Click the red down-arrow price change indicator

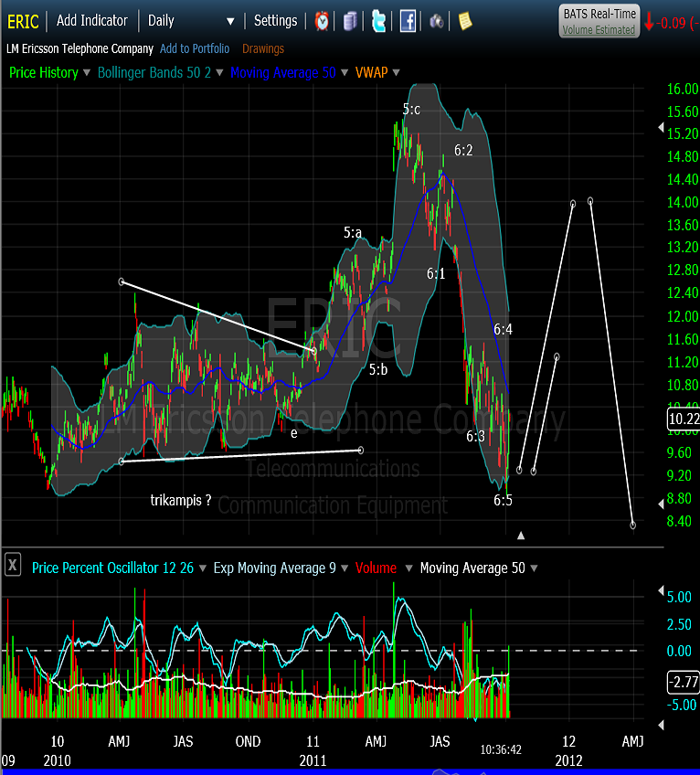coord(649,22)
